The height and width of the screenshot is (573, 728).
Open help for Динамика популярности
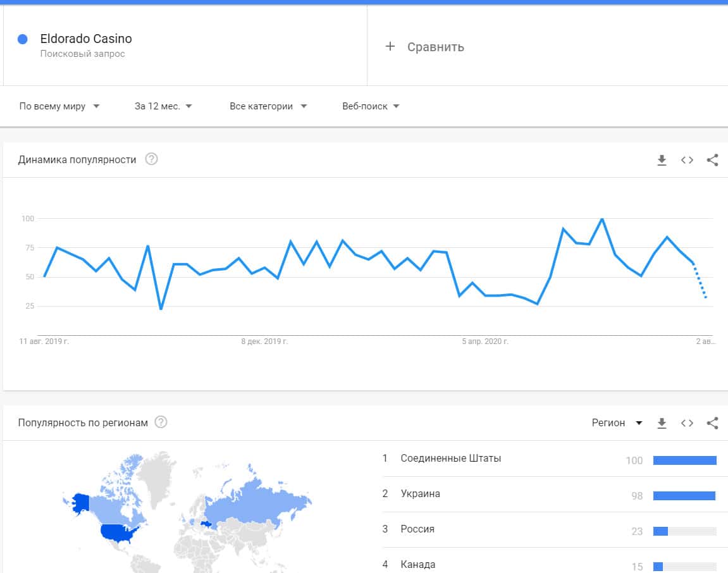point(151,159)
